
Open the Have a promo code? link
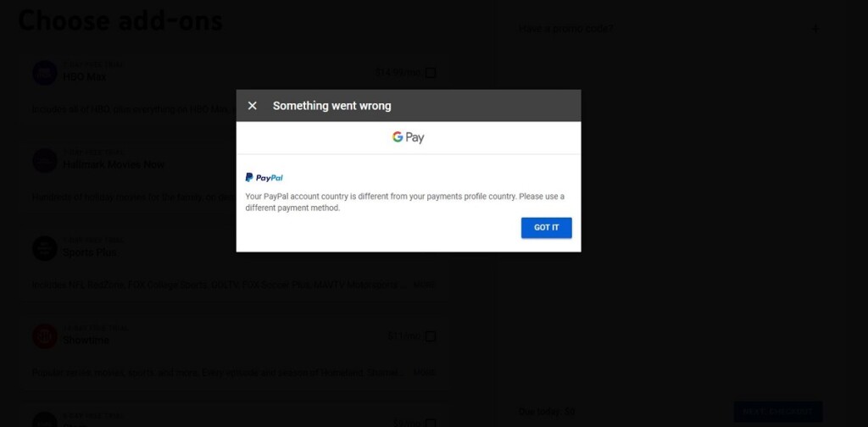pos(565,28)
